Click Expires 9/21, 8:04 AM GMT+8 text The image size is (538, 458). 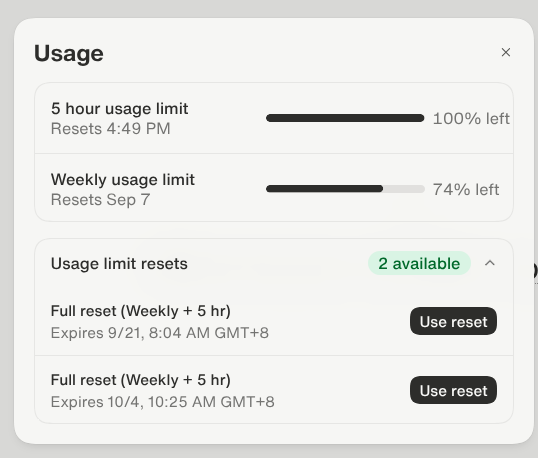(x=160, y=333)
